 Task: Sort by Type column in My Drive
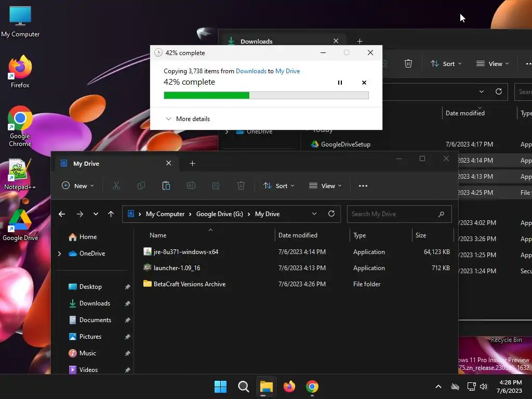click(x=360, y=235)
